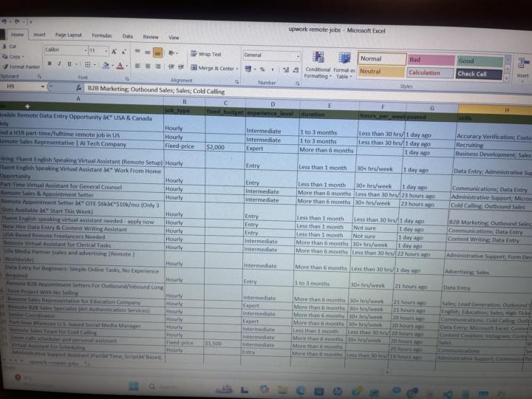This screenshot has height=399, width=532.
Task: Click the Decrease Decimal icon
Action: coord(296,70)
